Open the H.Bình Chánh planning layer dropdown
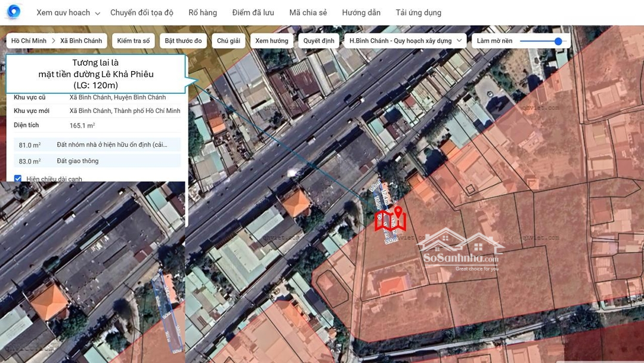Image resolution: width=644 pixels, height=363 pixels. (x=405, y=41)
